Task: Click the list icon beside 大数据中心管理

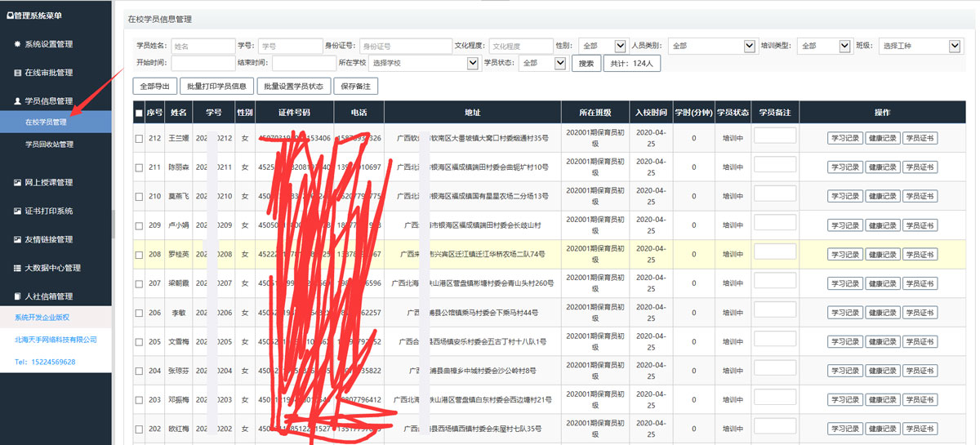Action: pos(17,268)
